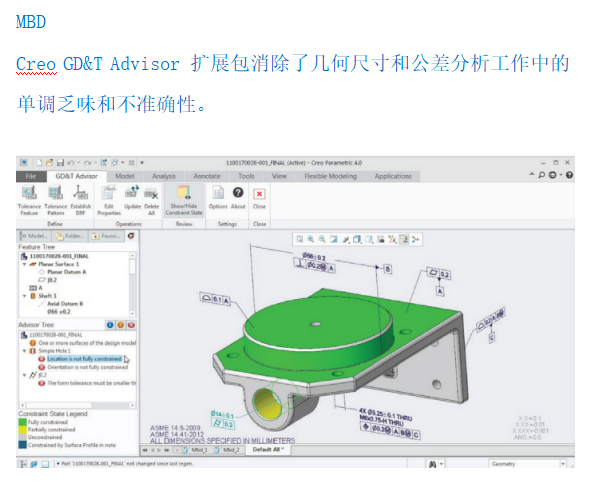Open GD&T Advisor Options icon
599x494 pixels.
pyautogui.click(x=218, y=193)
